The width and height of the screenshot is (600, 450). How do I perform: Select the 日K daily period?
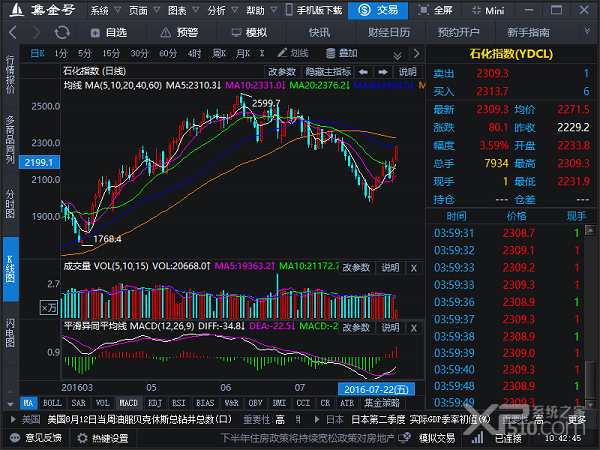click(x=37, y=54)
